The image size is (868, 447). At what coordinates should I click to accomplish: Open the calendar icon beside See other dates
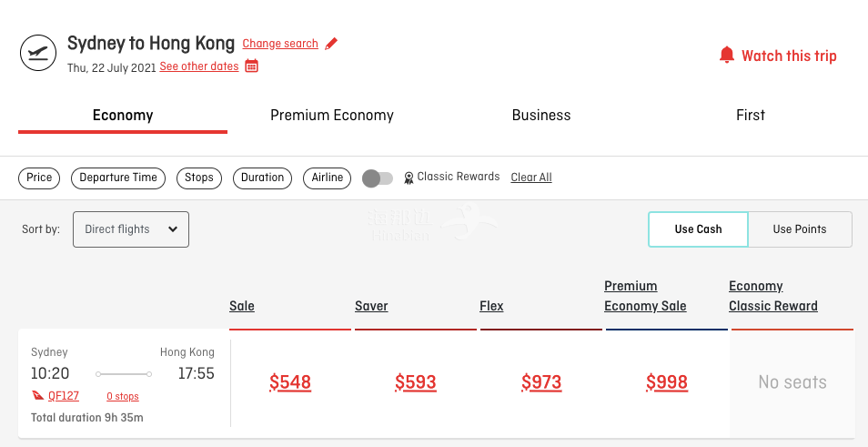tap(252, 66)
